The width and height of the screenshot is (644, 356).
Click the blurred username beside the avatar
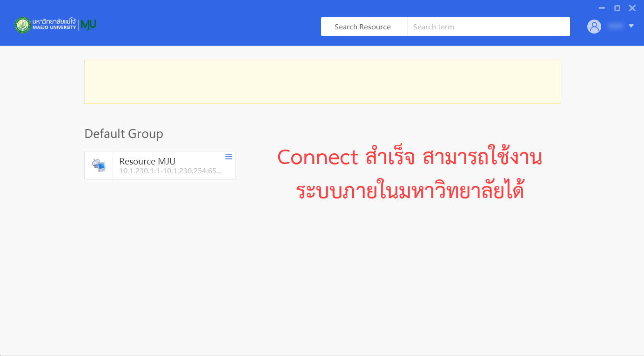[615, 27]
